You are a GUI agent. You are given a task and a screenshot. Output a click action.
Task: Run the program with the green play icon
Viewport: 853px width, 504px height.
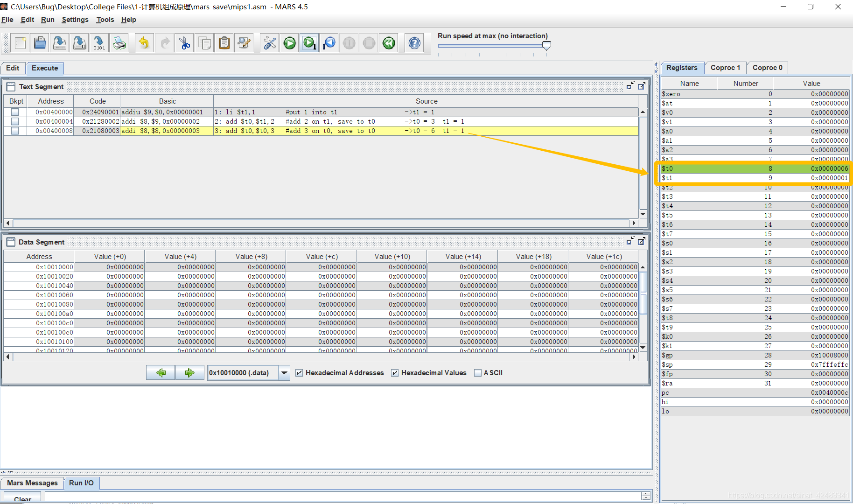[290, 43]
